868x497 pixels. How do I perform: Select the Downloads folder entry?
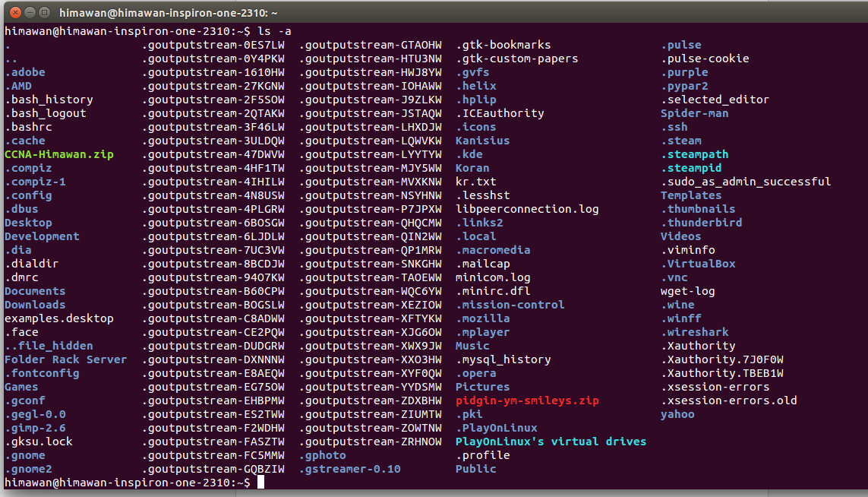[35, 305]
